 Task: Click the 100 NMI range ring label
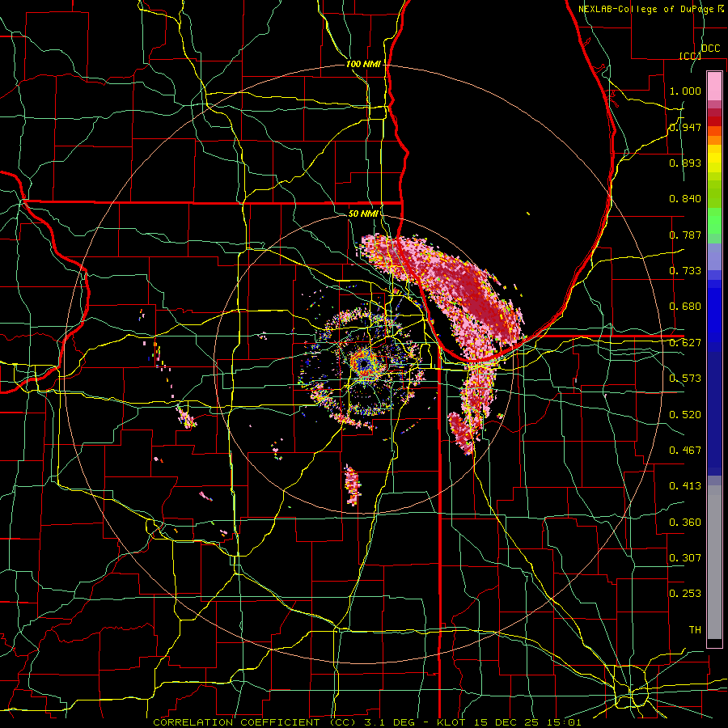[363, 64]
